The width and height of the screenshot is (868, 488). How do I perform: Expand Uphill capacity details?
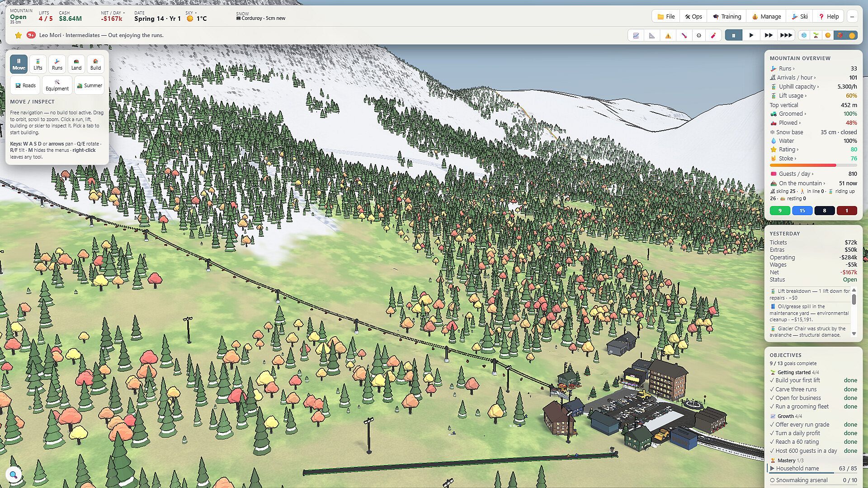[813, 87]
